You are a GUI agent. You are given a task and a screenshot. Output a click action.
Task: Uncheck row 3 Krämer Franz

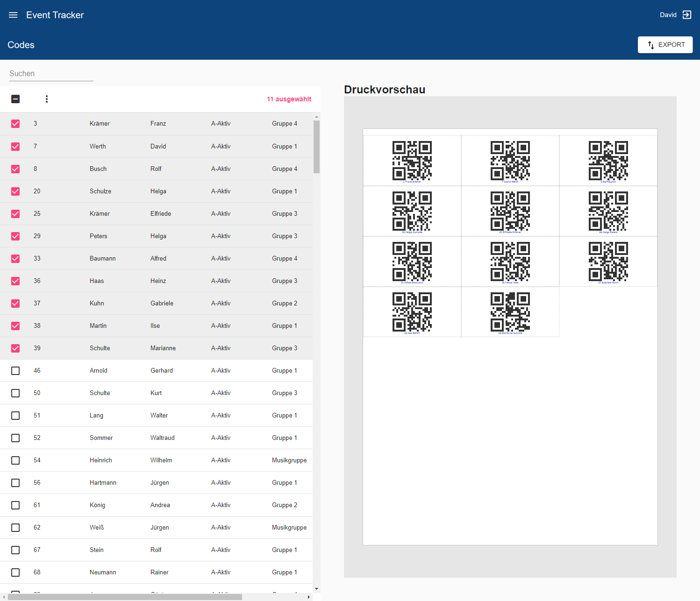[15, 124]
